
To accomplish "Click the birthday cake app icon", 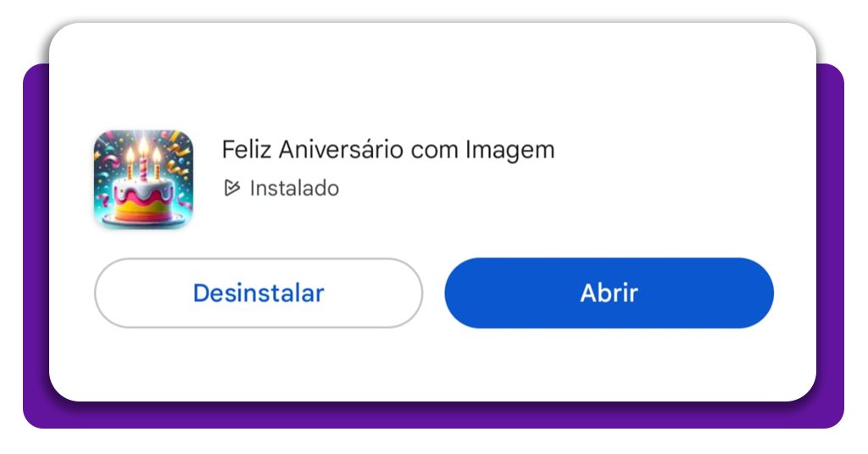I will (143, 180).
